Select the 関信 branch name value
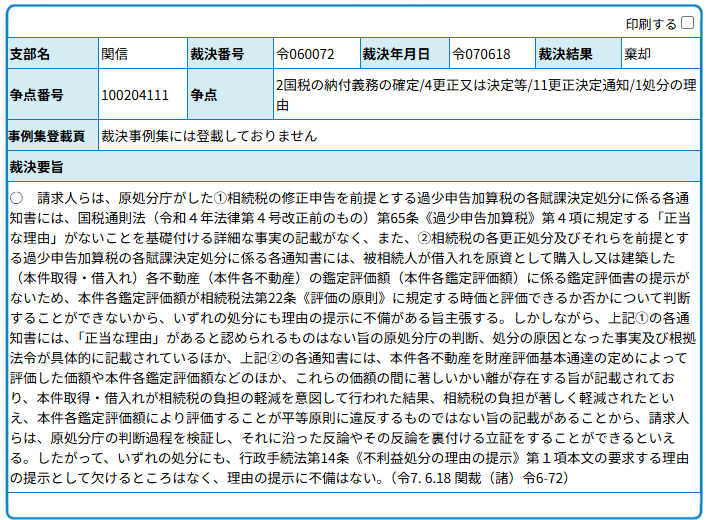The height and width of the screenshot is (520, 706). point(115,54)
